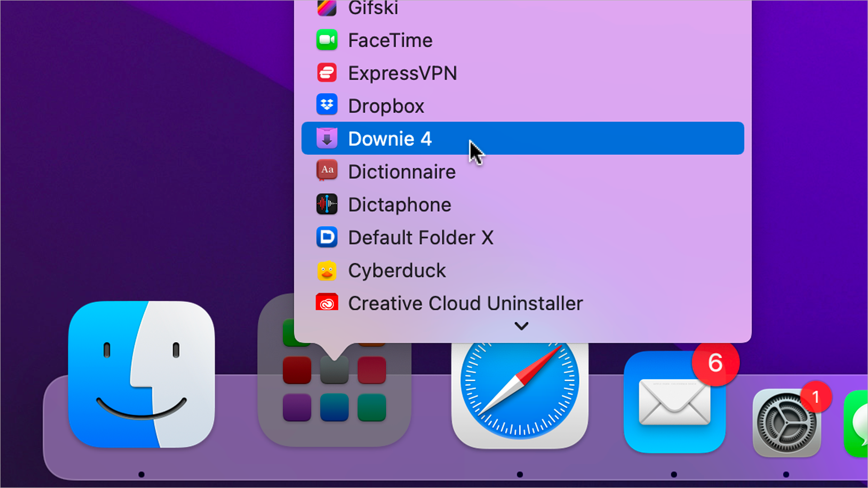
Task: Select the Gifski entry
Action: [x=523, y=8]
